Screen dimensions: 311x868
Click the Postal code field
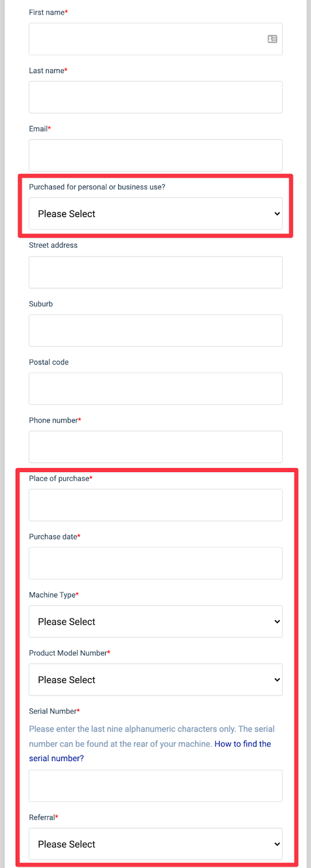point(155,388)
